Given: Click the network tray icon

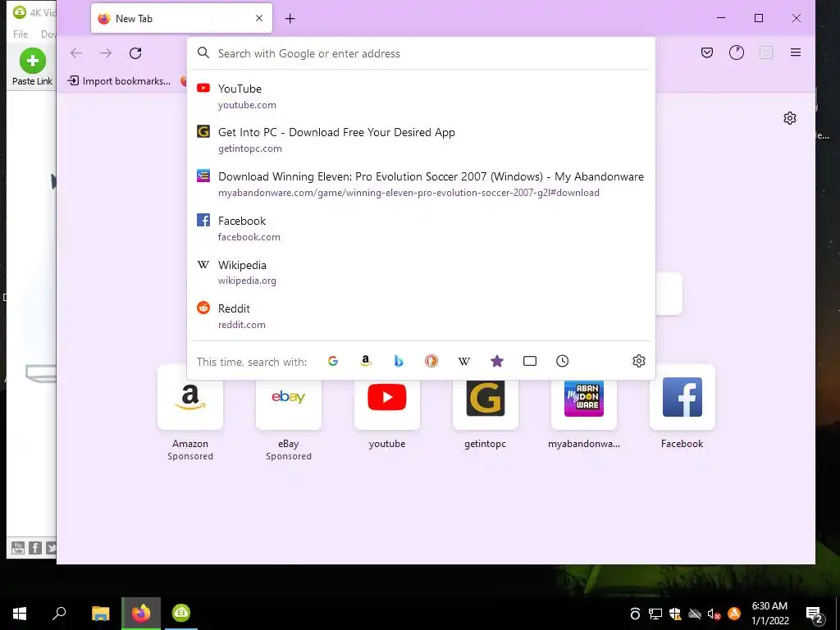Looking at the screenshot, I should tap(655, 614).
